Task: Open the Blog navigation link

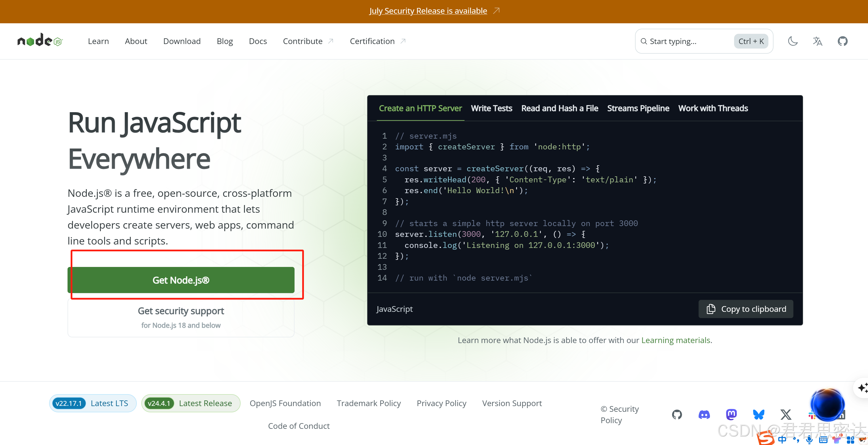Action: click(225, 41)
